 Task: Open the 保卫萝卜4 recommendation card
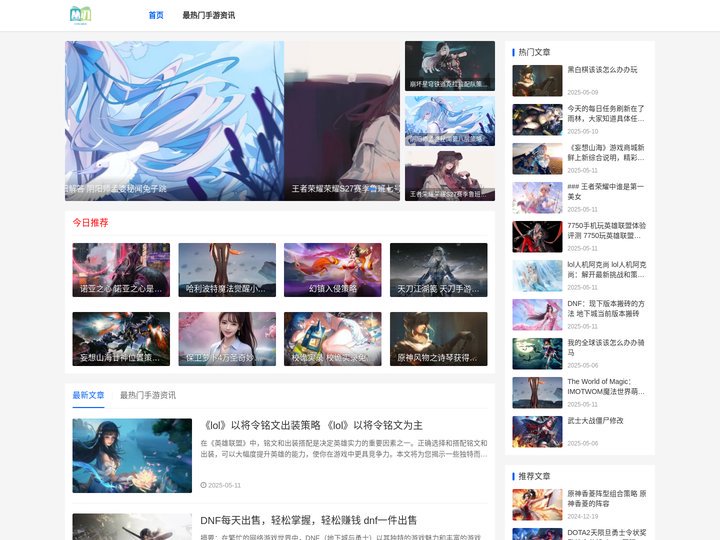(227, 339)
